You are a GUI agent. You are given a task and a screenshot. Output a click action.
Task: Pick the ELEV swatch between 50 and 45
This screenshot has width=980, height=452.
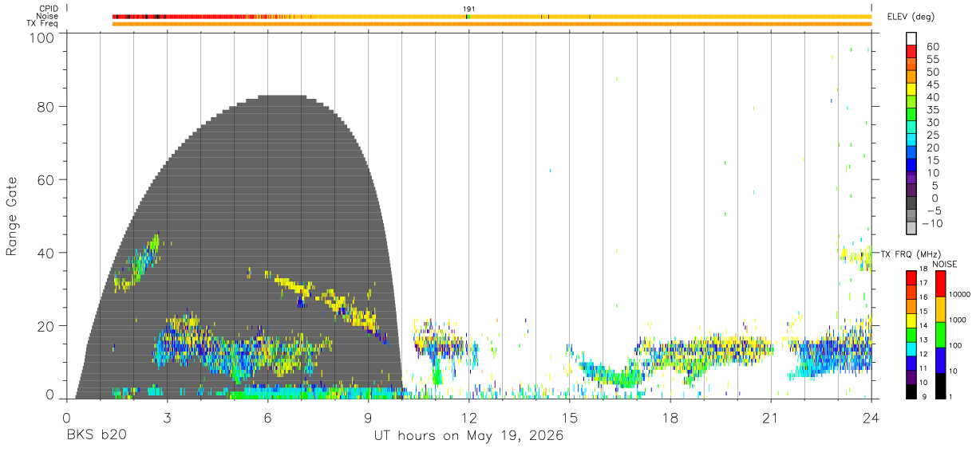click(x=911, y=77)
